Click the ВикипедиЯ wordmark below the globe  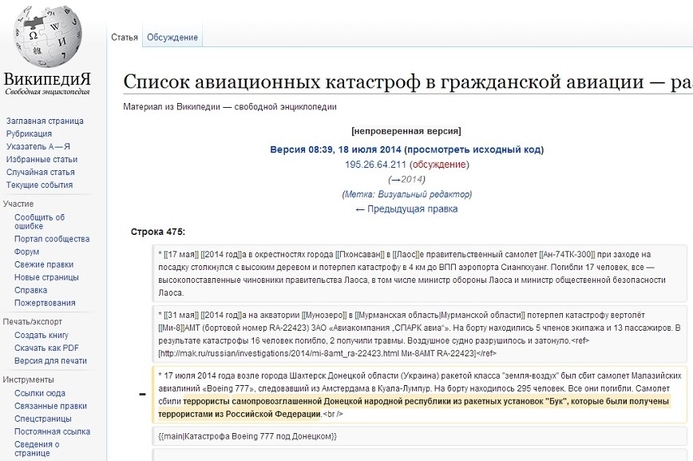47,80
